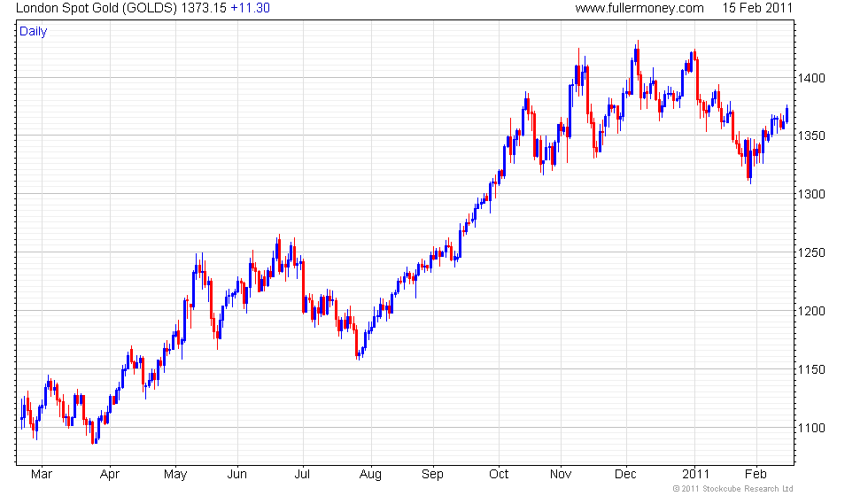Click the 1400 price axis label
Viewport: 868px width, 496px height.
click(x=811, y=78)
